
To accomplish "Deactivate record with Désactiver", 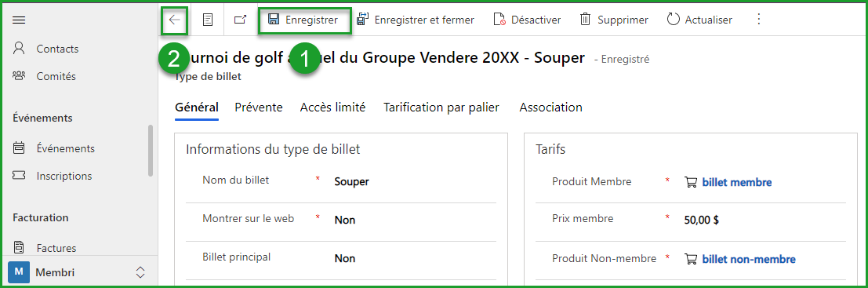I will tap(526, 20).
